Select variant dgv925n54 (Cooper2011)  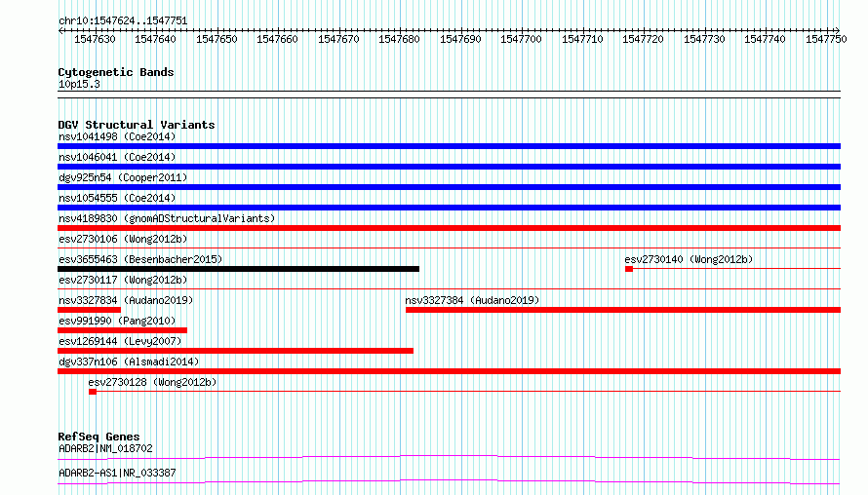click(123, 177)
